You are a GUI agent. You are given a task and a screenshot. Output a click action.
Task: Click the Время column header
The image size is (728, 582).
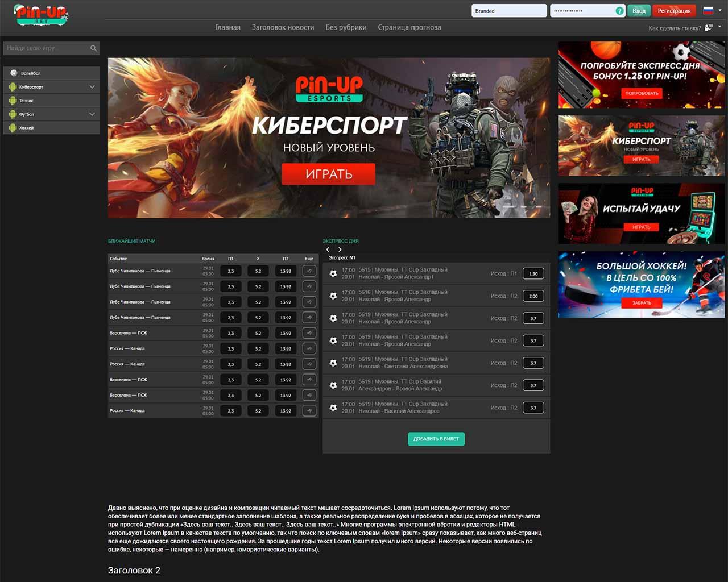[x=208, y=259]
